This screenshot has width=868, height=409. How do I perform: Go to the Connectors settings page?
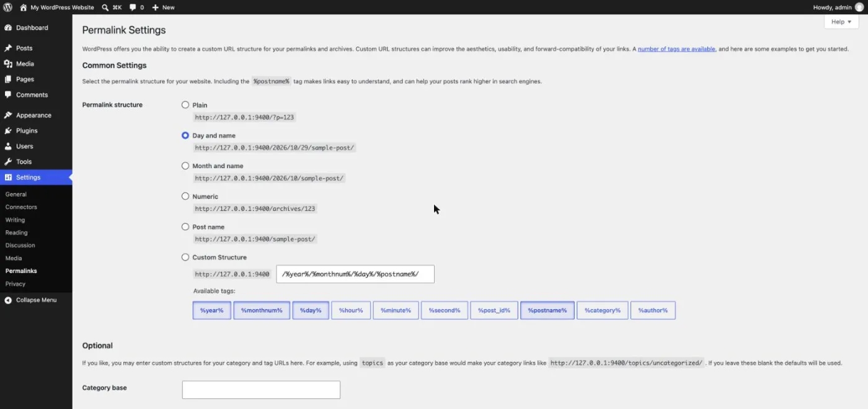pyautogui.click(x=21, y=207)
